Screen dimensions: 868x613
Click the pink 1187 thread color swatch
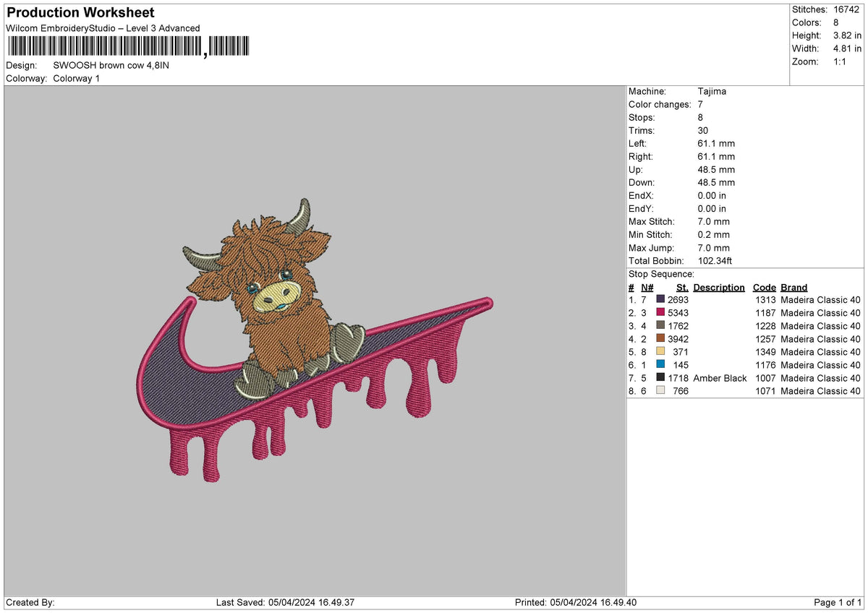click(660, 313)
